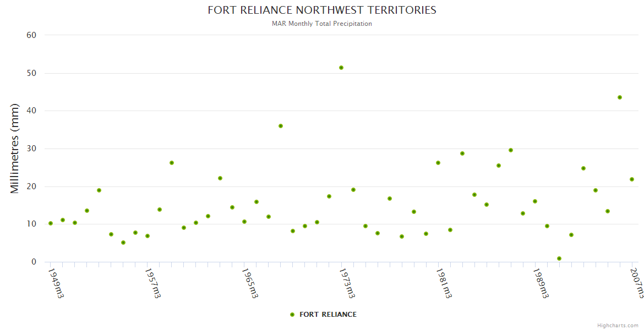The image size is (644, 330).
Task: Select the last data point at far right
Action: [x=632, y=179]
